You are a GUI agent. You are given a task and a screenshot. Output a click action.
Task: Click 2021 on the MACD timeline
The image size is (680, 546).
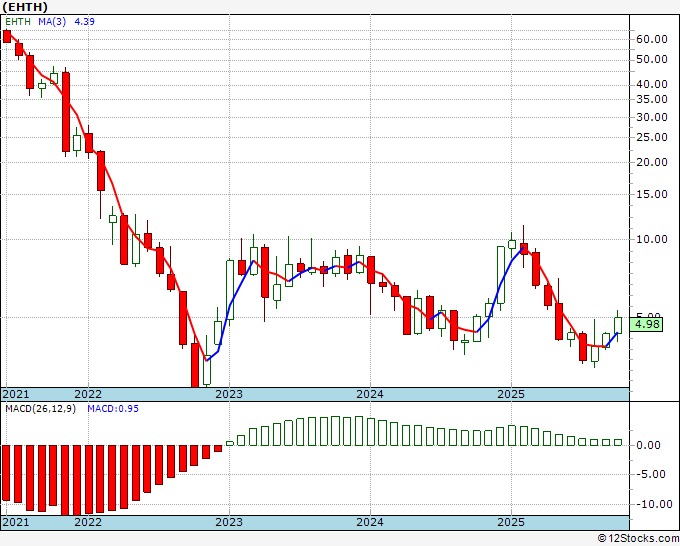16,522
